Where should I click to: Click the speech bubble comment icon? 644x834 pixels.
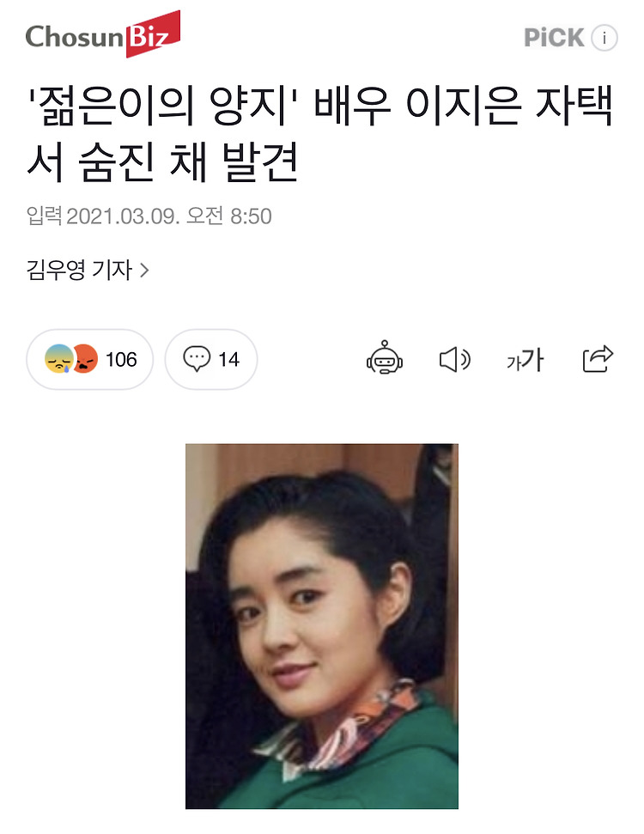click(197, 359)
